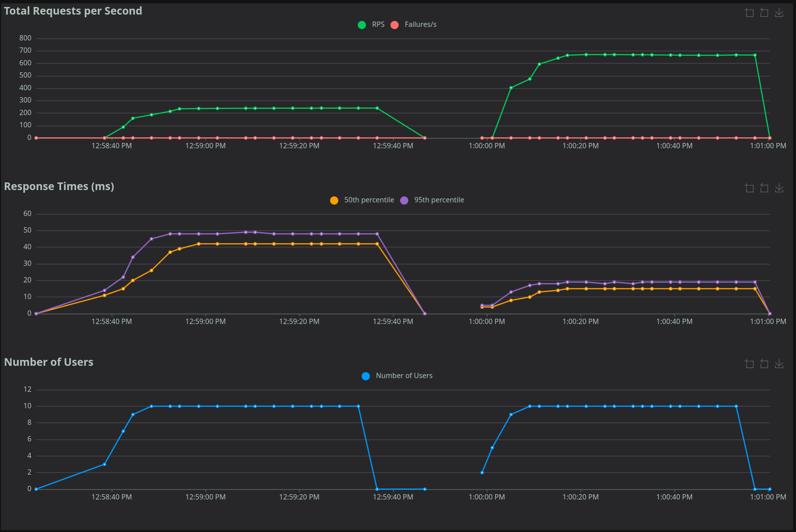Click the Total Requests per Second title
This screenshot has height=532, width=796.
click(x=73, y=11)
